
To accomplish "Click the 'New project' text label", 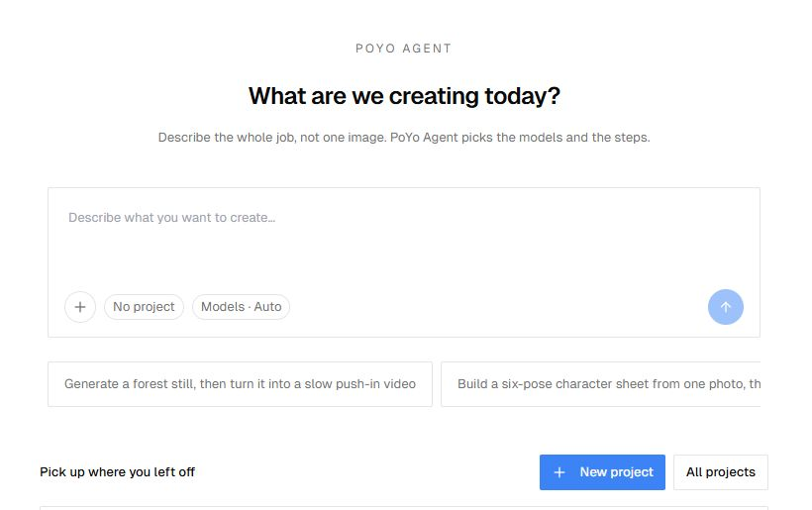I will (616, 472).
